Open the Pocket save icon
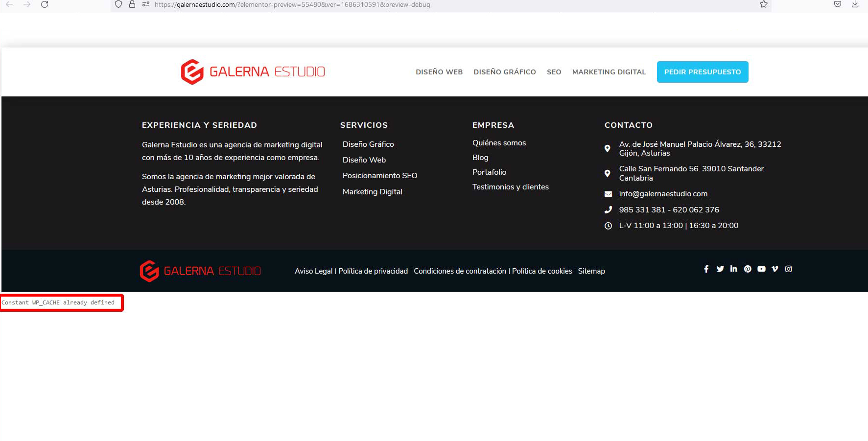This screenshot has width=868, height=441. 838,4
